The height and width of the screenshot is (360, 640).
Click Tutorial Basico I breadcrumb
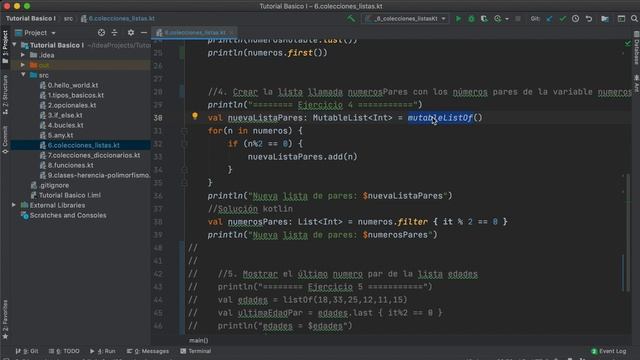tap(30, 19)
